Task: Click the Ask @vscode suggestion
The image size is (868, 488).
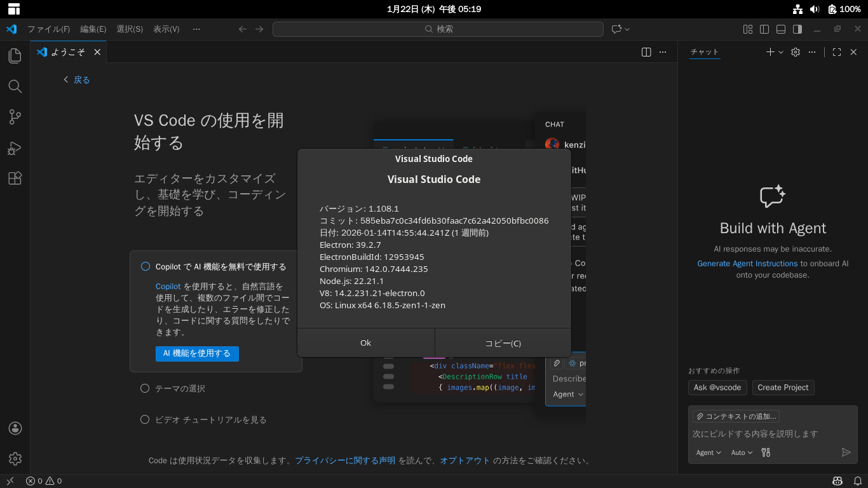Action: [717, 388]
